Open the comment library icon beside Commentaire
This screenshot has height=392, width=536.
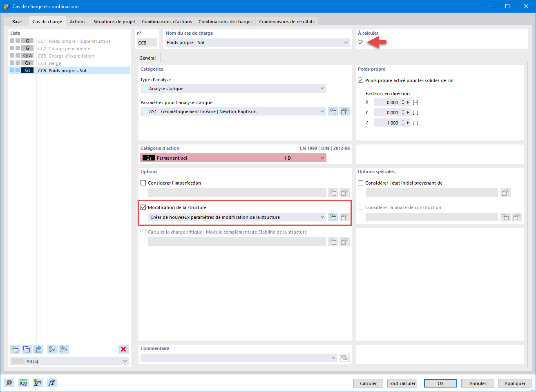pyautogui.click(x=344, y=358)
